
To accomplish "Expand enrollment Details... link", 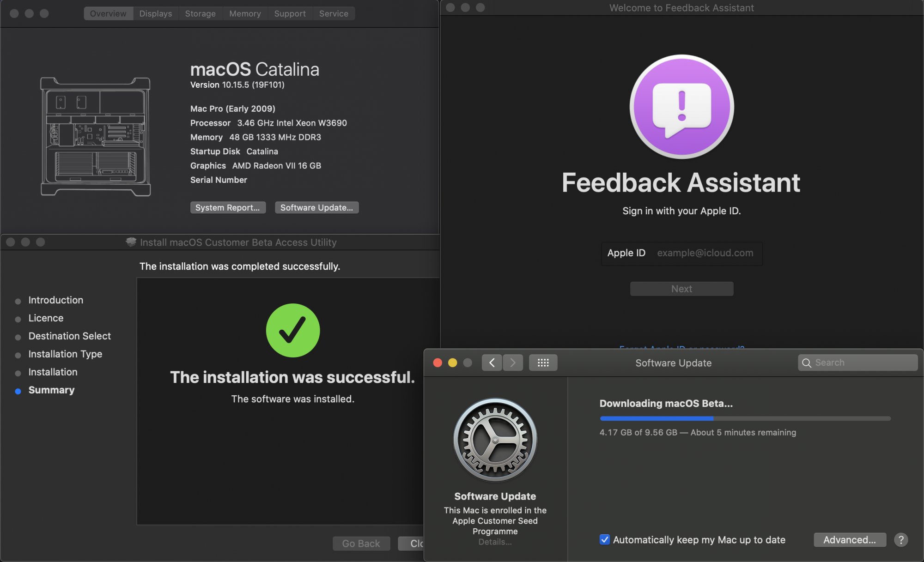I will 495,542.
